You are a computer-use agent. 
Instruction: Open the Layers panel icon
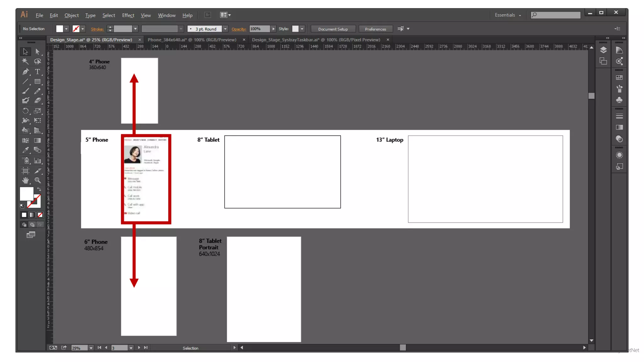click(x=603, y=50)
